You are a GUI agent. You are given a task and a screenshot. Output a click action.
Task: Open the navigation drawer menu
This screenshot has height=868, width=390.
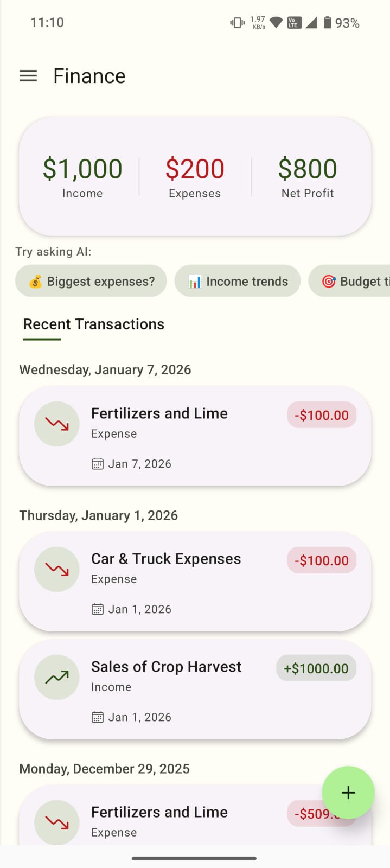[28, 76]
